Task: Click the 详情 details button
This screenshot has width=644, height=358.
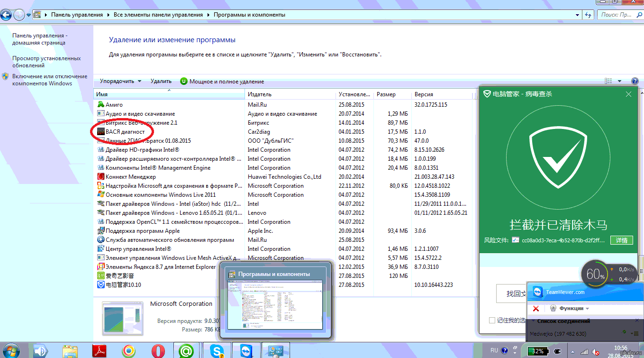Action: pyautogui.click(x=621, y=240)
